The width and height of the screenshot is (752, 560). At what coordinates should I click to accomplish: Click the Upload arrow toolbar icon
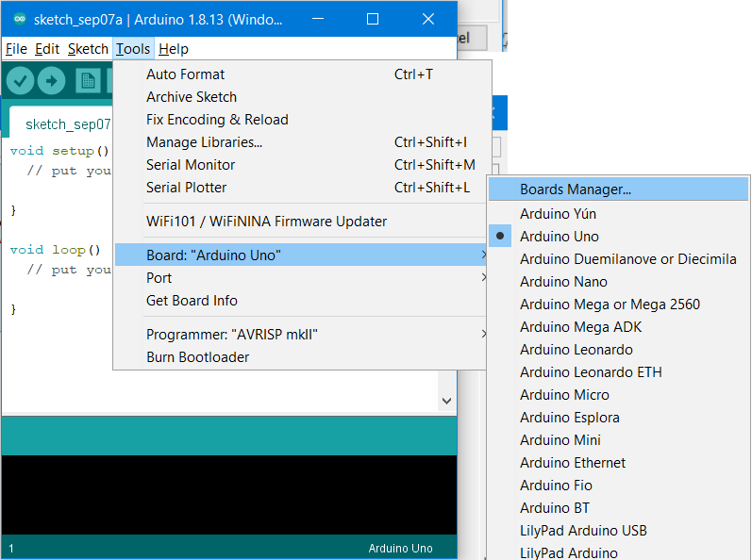coord(51,80)
